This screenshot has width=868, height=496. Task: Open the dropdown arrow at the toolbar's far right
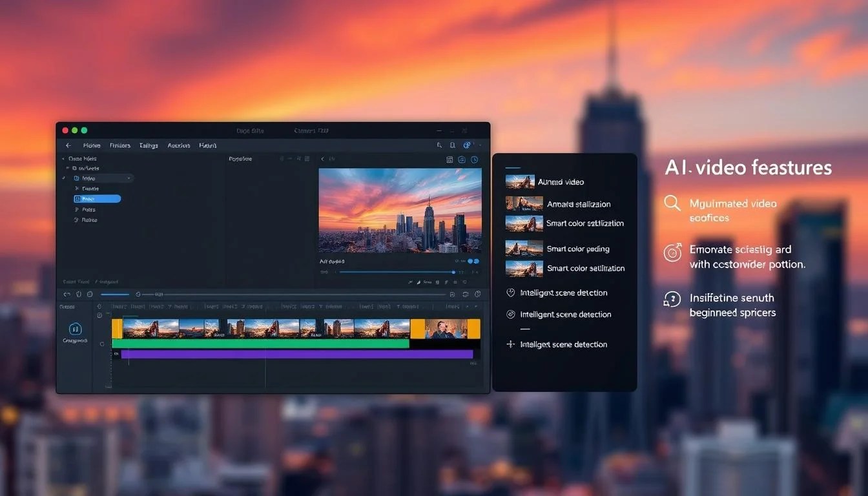(x=479, y=145)
